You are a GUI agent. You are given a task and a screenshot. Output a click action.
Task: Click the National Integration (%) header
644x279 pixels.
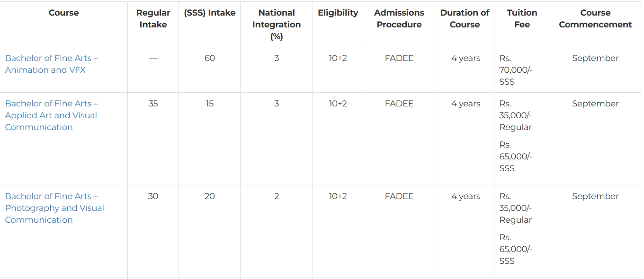coord(277,25)
